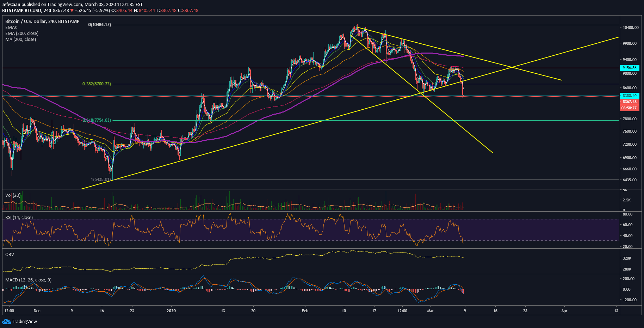Viewport: 644px width, 328px height.
Task: Click the 2.5K volume axis label
Action: pos(627,200)
